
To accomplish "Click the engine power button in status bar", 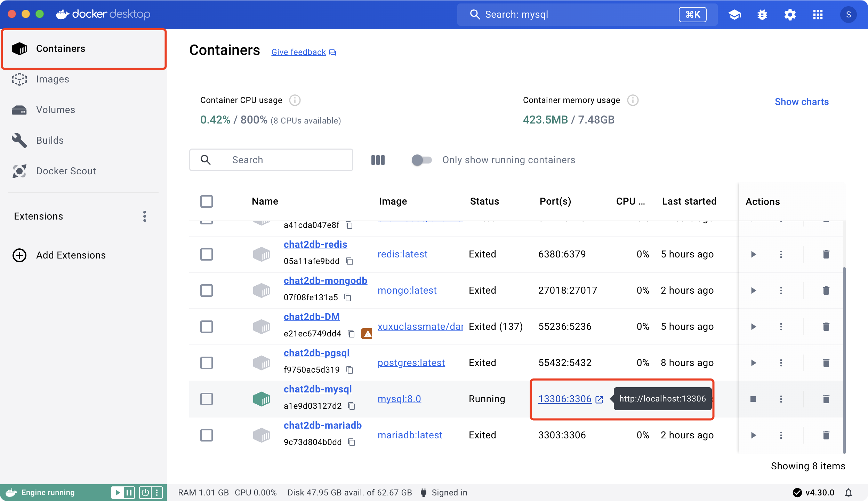I will pyautogui.click(x=145, y=493).
